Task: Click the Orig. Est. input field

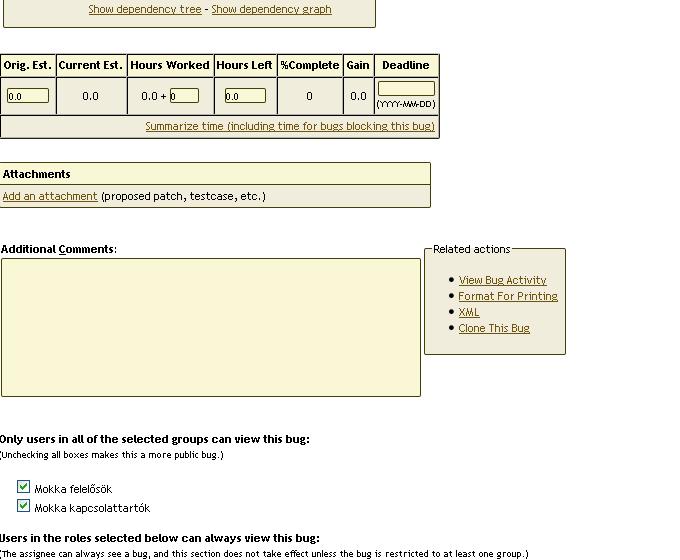Action: point(28,96)
